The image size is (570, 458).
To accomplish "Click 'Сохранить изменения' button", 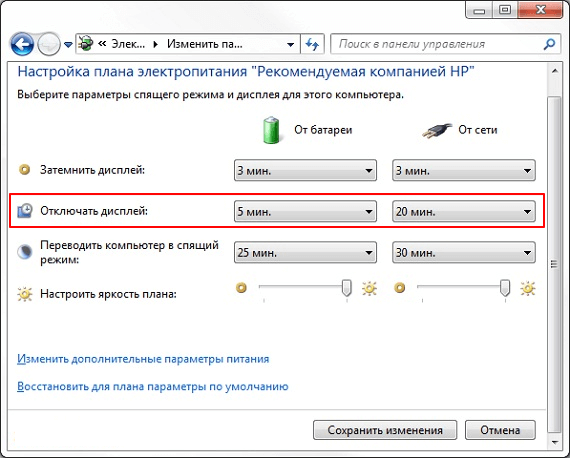I will coord(385,430).
